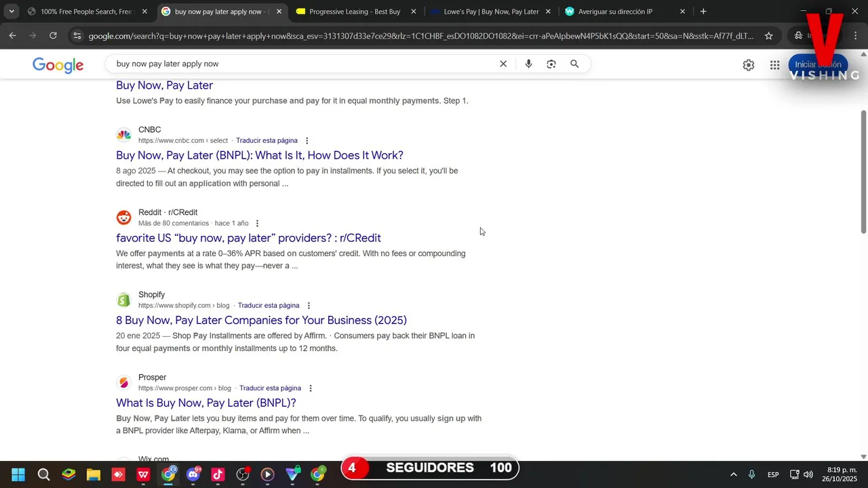
Task: Translate the CNBC result page
Action: pyautogui.click(x=267, y=140)
